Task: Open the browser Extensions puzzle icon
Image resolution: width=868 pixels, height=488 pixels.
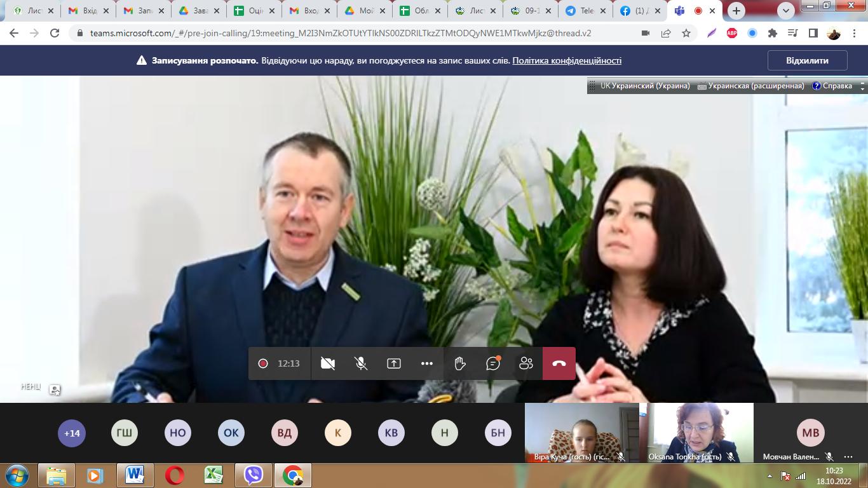Action: click(x=773, y=33)
